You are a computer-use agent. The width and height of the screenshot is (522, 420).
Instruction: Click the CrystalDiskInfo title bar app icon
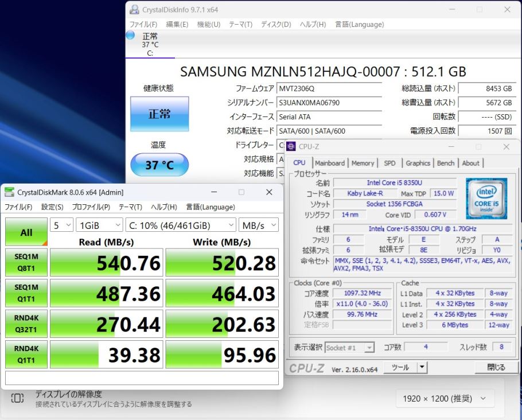(134, 10)
